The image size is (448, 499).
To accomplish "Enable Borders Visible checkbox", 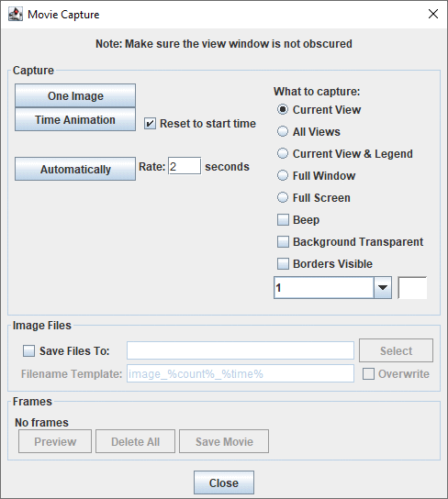I will [283, 263].
